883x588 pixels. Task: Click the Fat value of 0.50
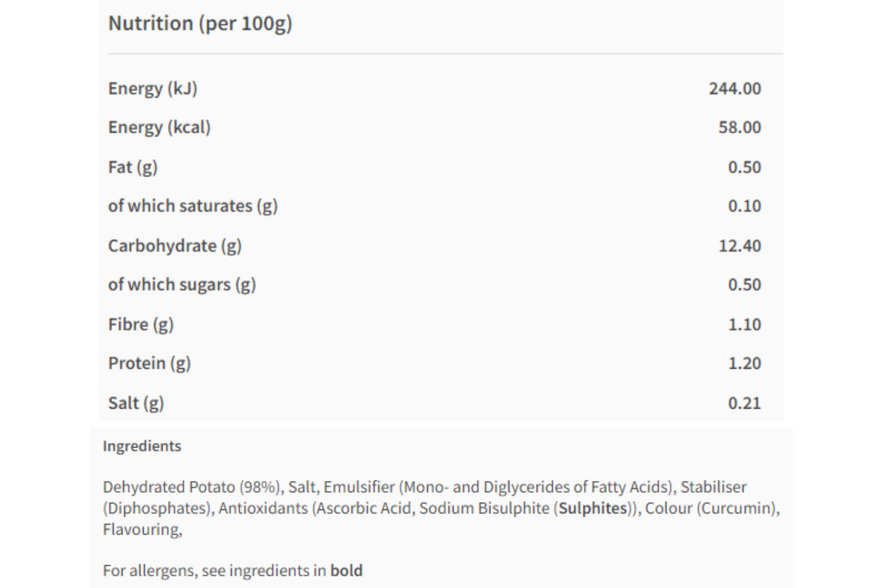click(x=744, y=167)
